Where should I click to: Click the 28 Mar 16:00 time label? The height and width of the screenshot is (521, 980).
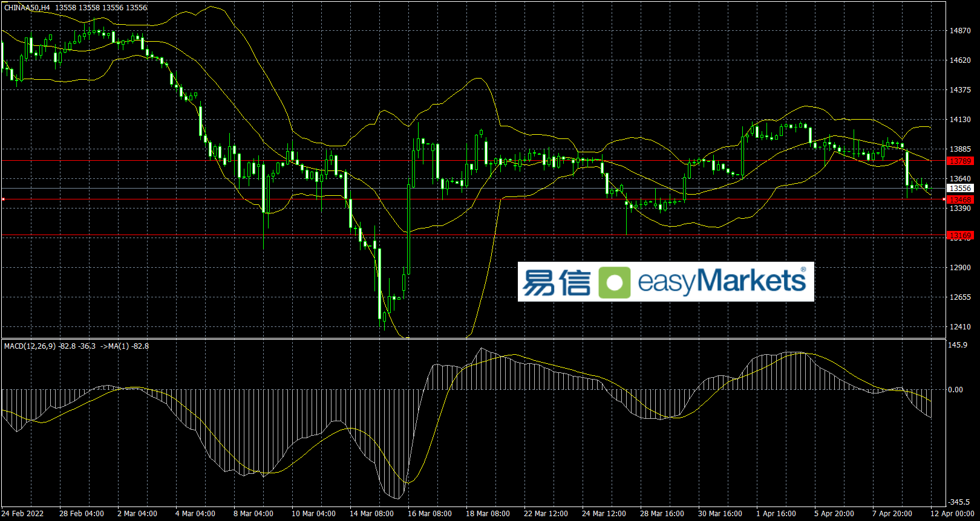point(662,514)
